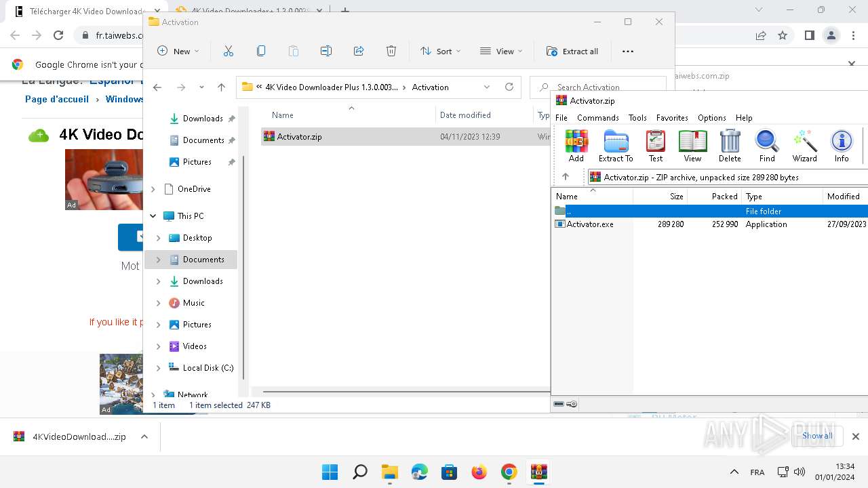Select Videos under This PC
Viewport: 868px width, 488px height.
(195, 346)
